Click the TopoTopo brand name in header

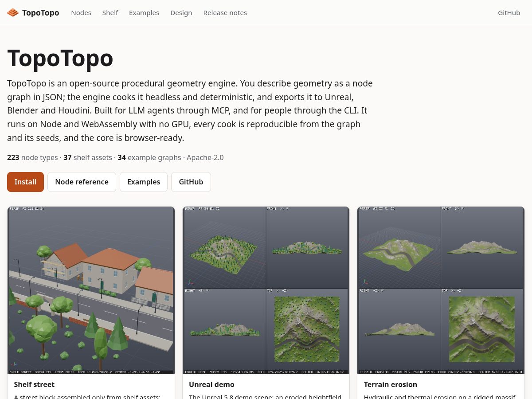pos(40,13)
